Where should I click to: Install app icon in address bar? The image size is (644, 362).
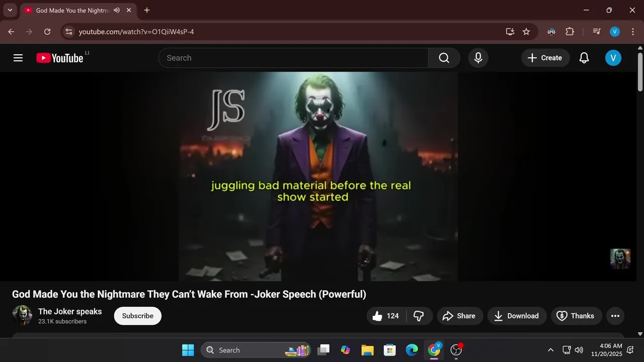coord(510,32)
